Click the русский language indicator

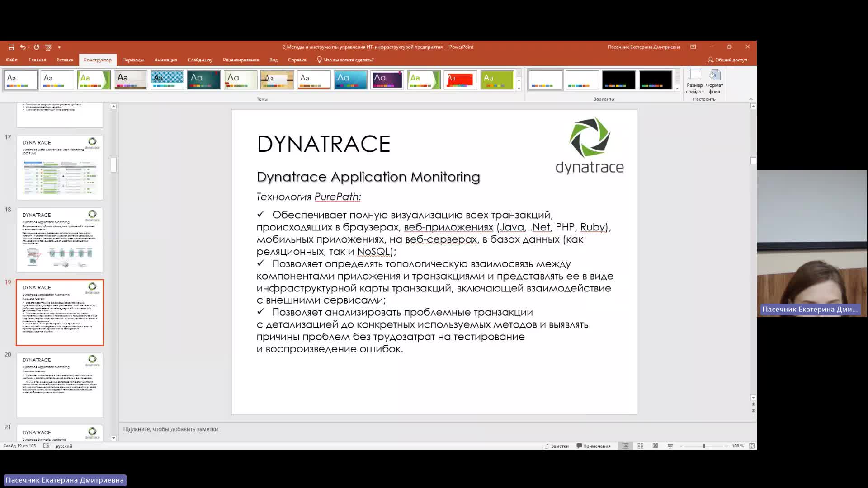coord(64,446)
